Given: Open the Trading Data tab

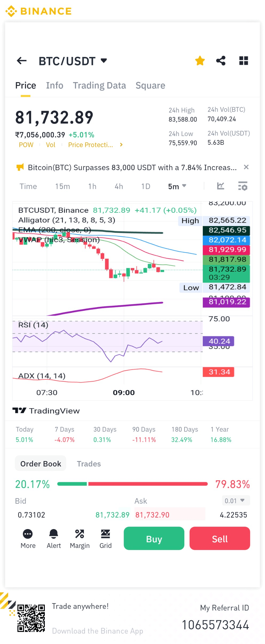Looking at the screenshot, I should point(99,85).
